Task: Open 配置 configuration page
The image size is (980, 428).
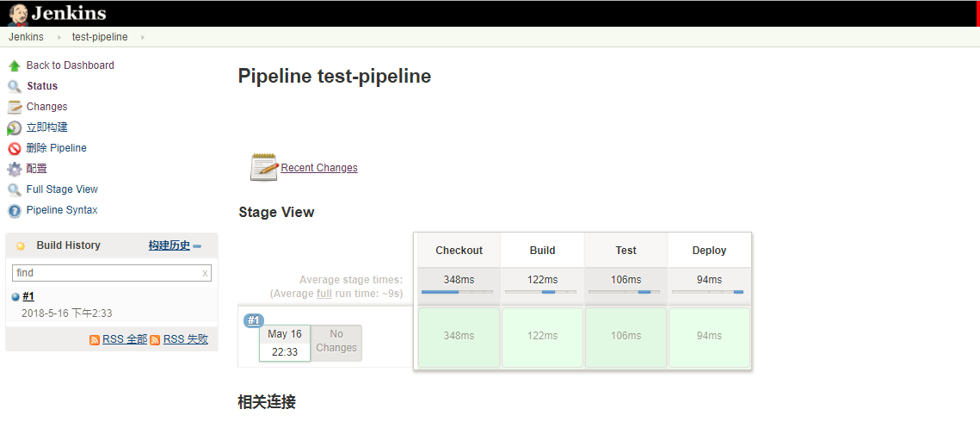Action: tap(37, 168)
